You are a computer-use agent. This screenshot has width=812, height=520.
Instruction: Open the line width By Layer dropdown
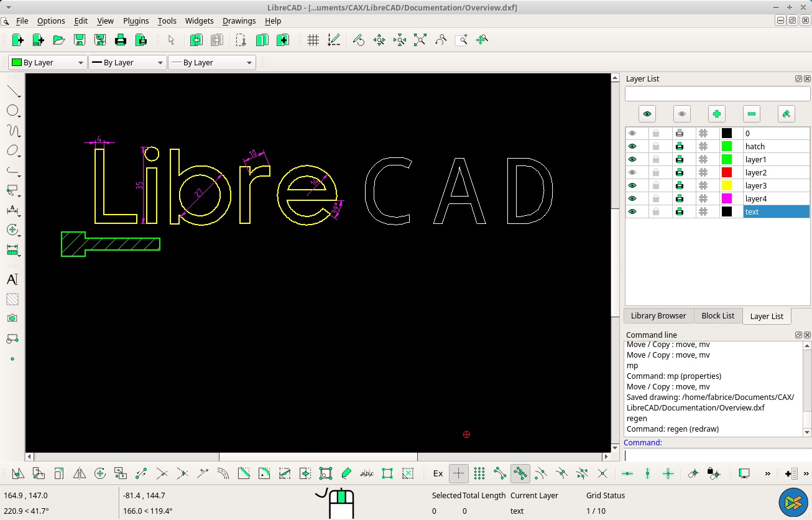pyautogui.click(x=127, y=63)
